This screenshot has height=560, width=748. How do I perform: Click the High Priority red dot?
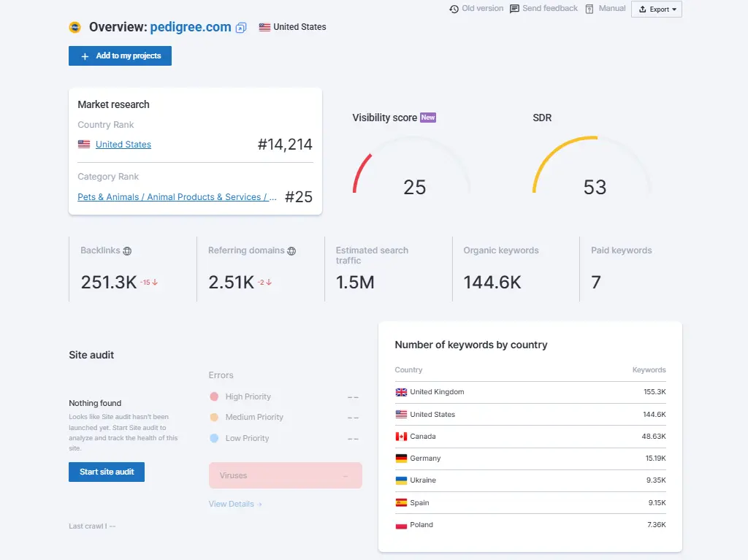tap(214, 396)
